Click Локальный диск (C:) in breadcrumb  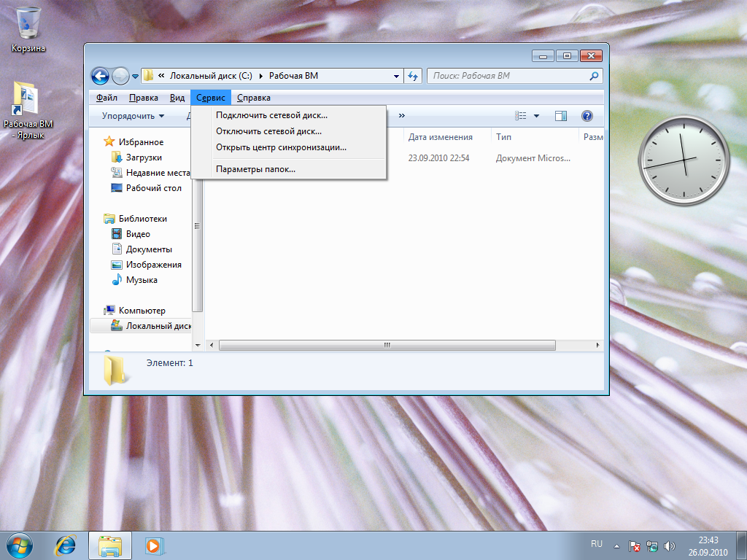[x=211, y=76]
